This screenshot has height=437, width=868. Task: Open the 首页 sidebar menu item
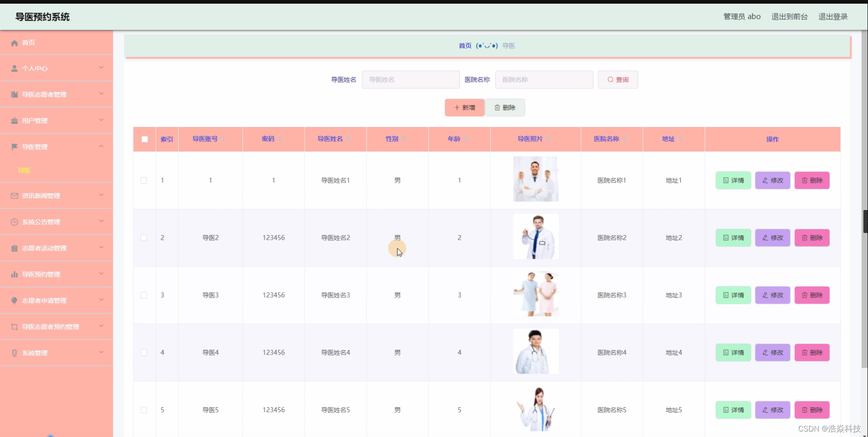(56, 43)
